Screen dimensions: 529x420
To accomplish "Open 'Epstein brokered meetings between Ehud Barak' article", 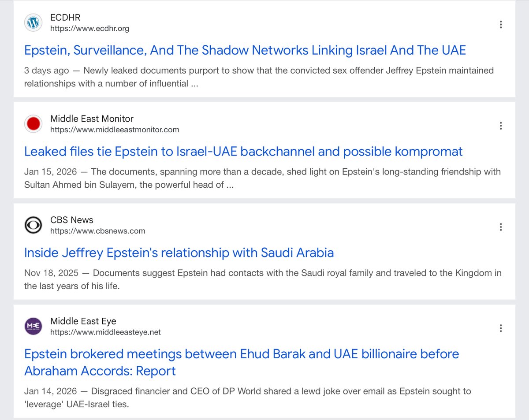I will (x=242, y=362).
